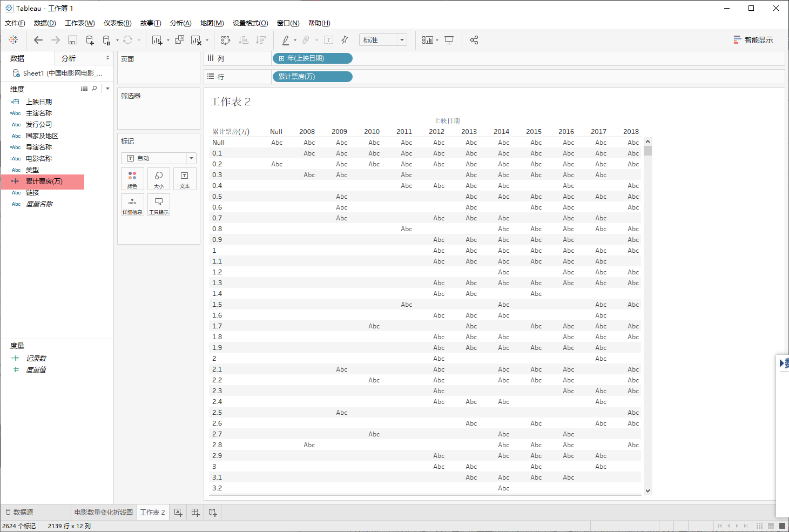
Task: Click the vertical scrollbar down arrow
Action: click(x=648, y=491)
